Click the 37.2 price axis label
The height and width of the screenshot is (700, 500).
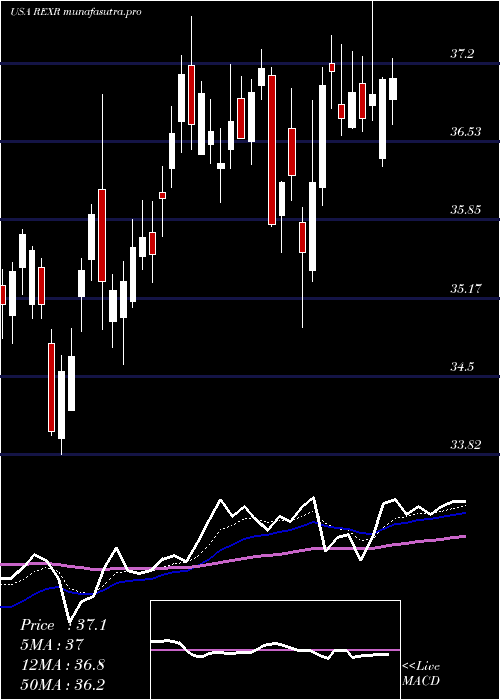462,54
